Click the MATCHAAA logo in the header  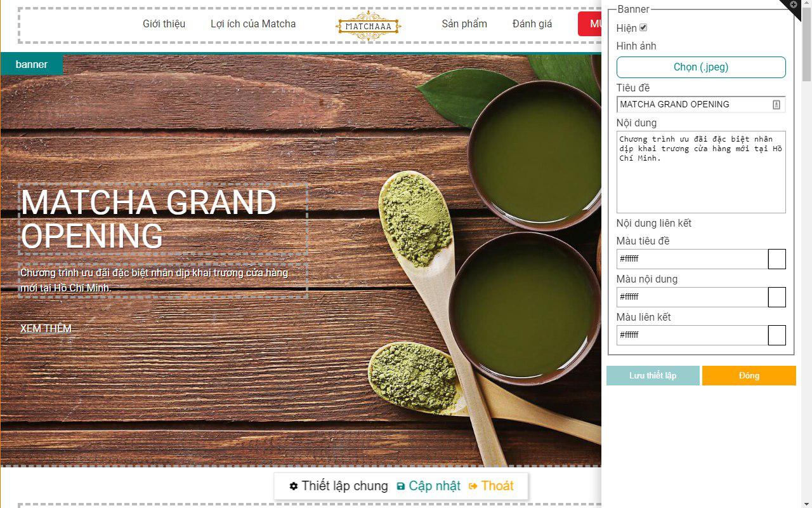(x=368, y=25)
